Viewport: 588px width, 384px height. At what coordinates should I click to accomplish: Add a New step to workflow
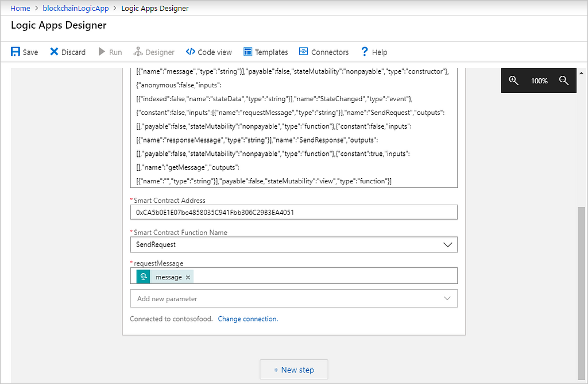(x=293, y=370)
